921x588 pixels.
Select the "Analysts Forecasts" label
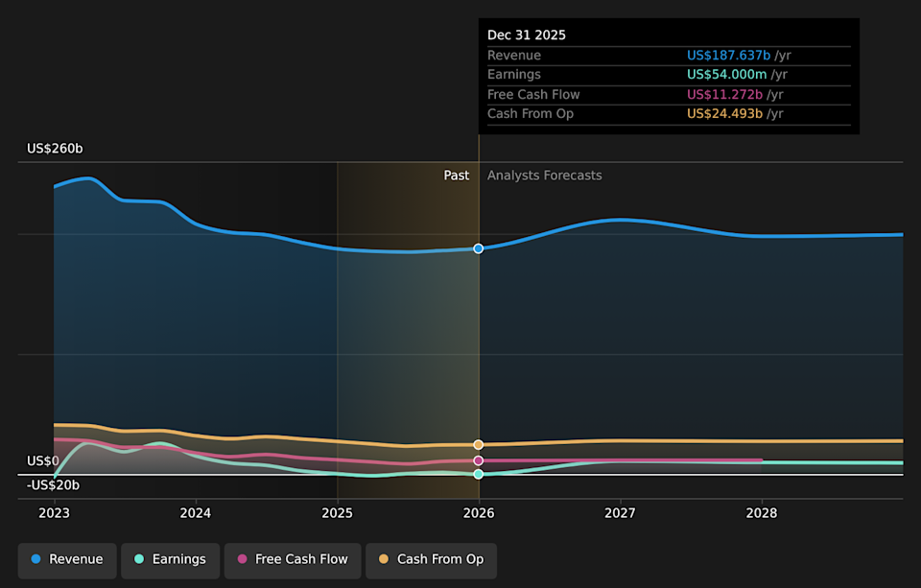point(544,176)
